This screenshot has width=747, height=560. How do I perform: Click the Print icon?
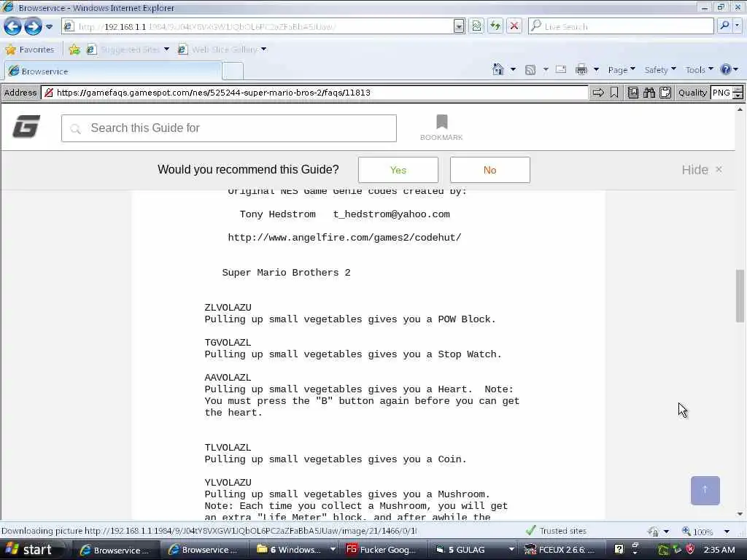coord(581,70)
